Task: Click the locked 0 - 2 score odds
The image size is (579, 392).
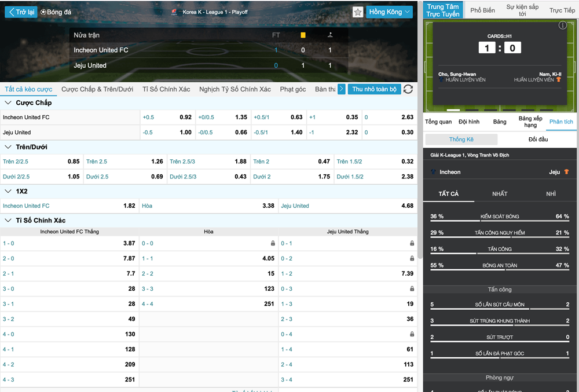Action: [412, 258]
